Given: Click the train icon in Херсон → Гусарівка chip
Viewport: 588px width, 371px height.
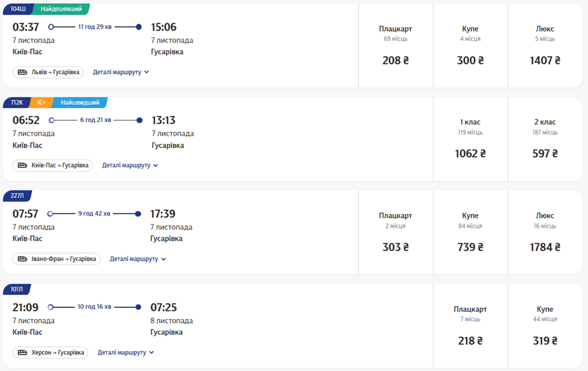Looking at the screenshot, I should [x=22, y=352].
